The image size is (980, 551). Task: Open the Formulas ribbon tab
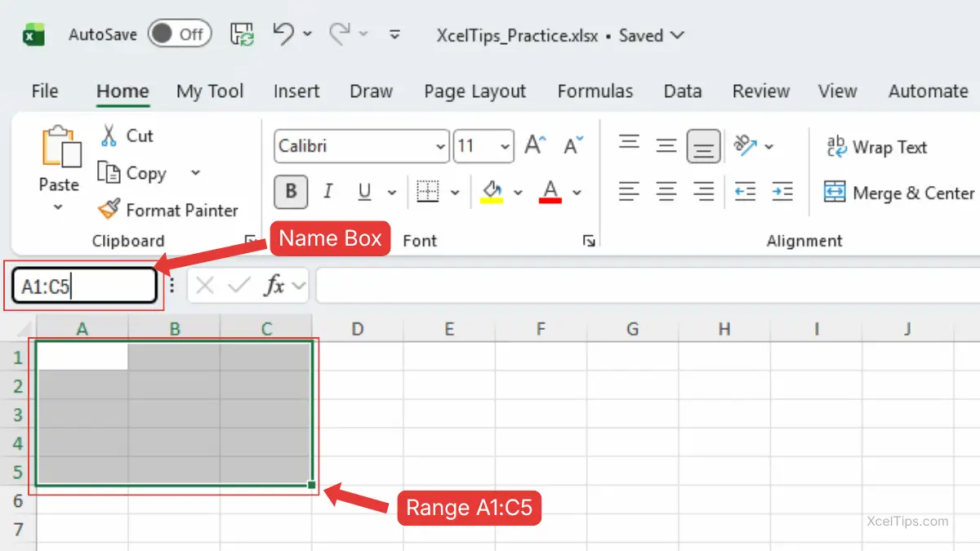click(595, 91)
